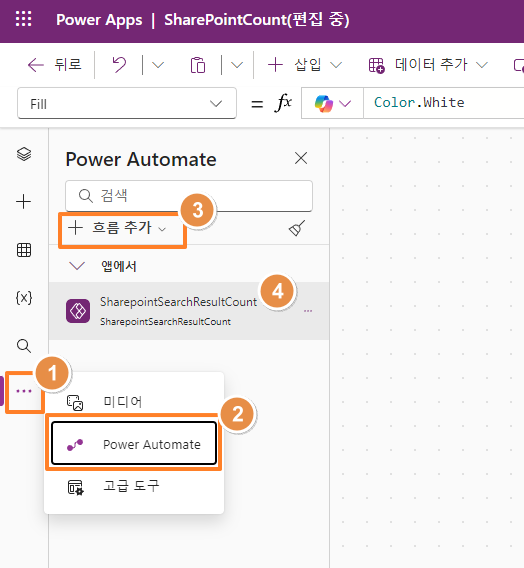
Task: Click the SharePointCount app name in header
Action: point(257,20)
